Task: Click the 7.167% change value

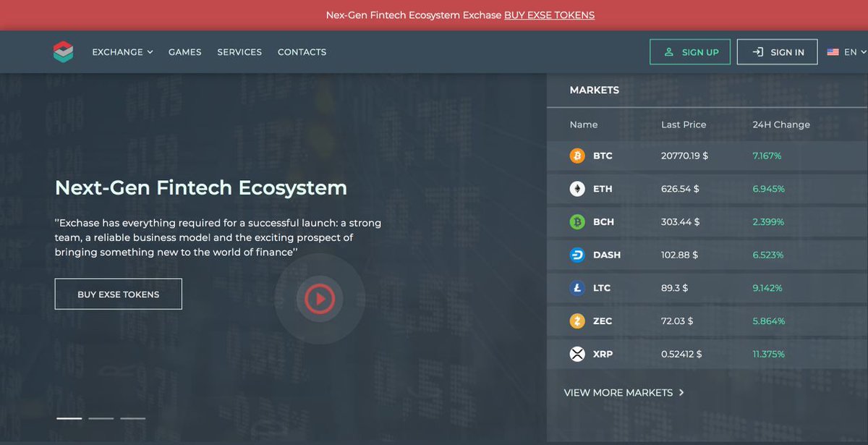Action: tap(767, 156)
